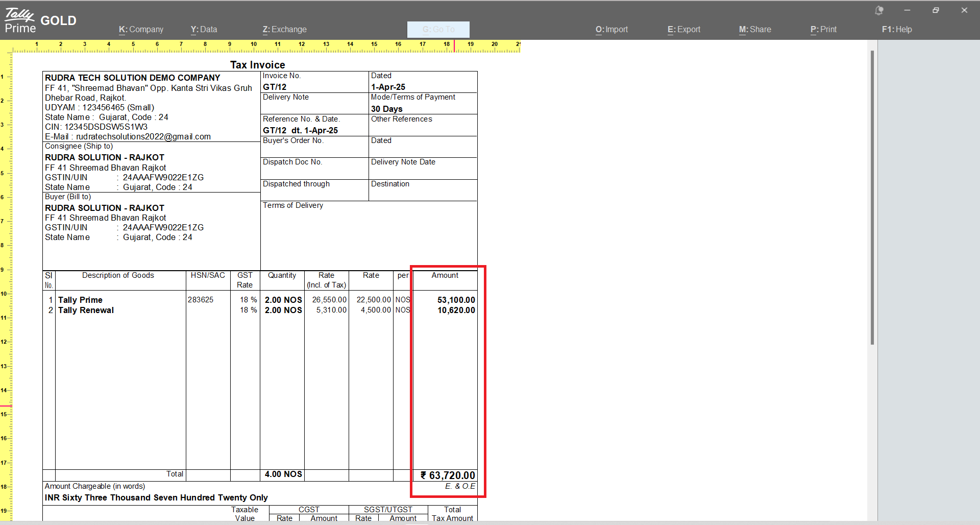
Task: Open the O: Import menu
Action: 611,30
